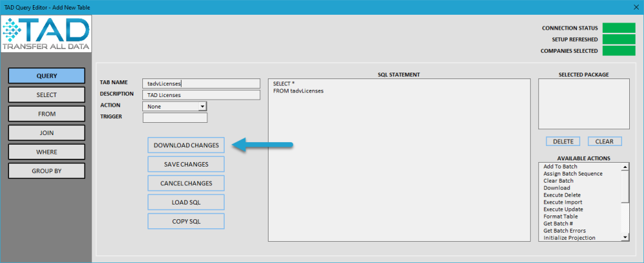644x263 pixels.
Task: Click the CANCEL CHANGES button
Action: click(186, 183)
